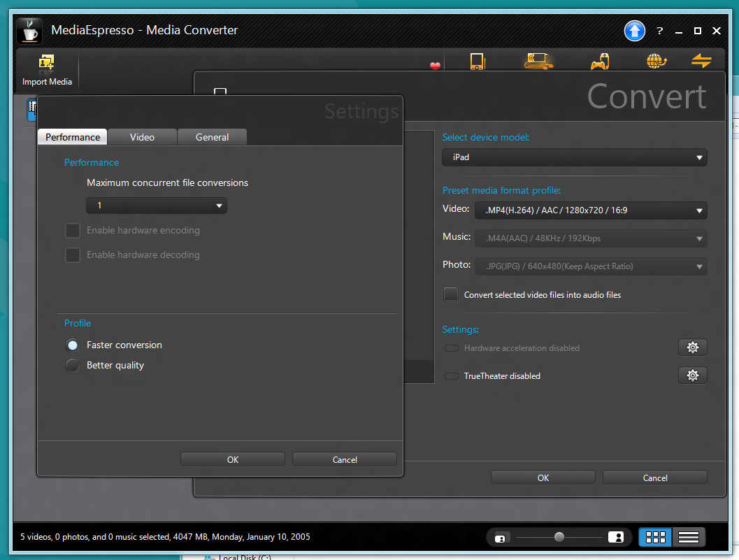
Task: Switch to grid thumbnail view
Action: [x=655, y=537]
